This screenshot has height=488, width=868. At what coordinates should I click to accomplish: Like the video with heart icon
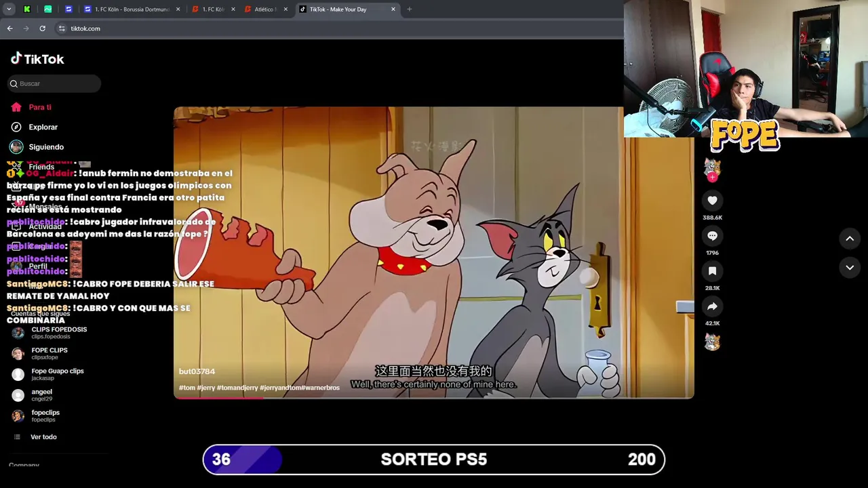[712, 201]
